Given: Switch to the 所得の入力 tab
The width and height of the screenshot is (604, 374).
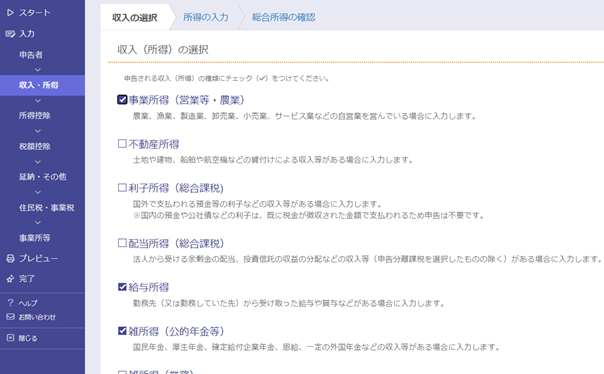Looking at the screenshot, I should point(206,17).
